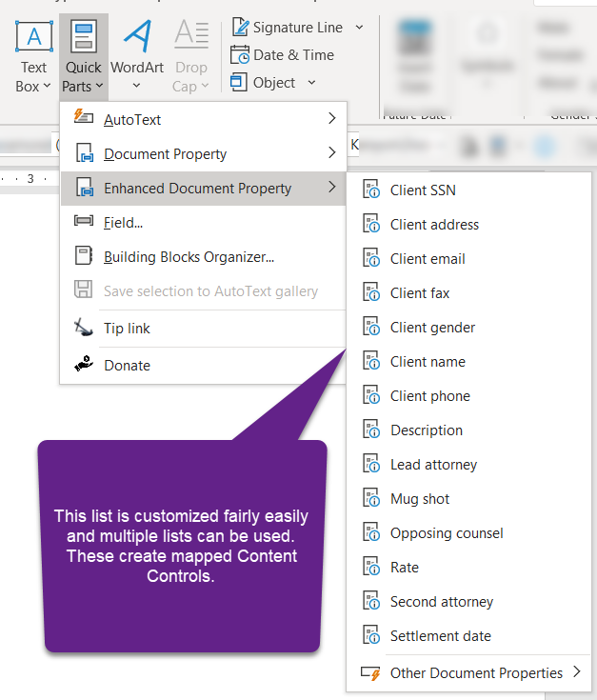The image size is (597, 700).
Task: Click the Quick Parts icon
Action: [84, 36]
